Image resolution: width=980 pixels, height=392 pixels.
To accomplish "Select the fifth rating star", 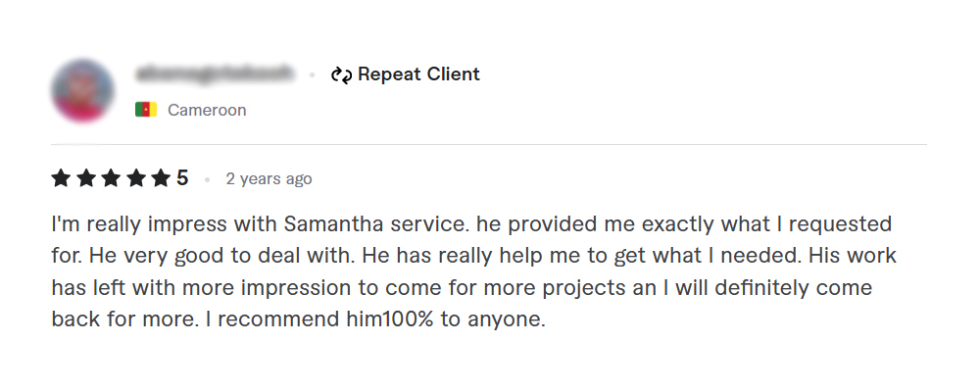I will tap(161, 178).
